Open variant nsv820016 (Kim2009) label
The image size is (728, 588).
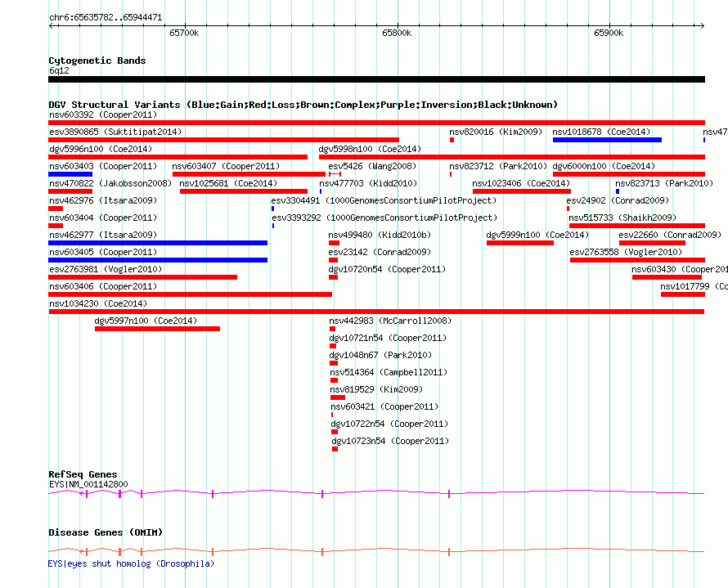[x=496, y=132]
